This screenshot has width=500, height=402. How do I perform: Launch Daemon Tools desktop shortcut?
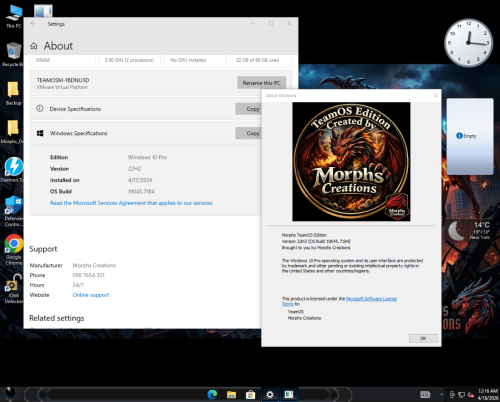coord(13,170)
